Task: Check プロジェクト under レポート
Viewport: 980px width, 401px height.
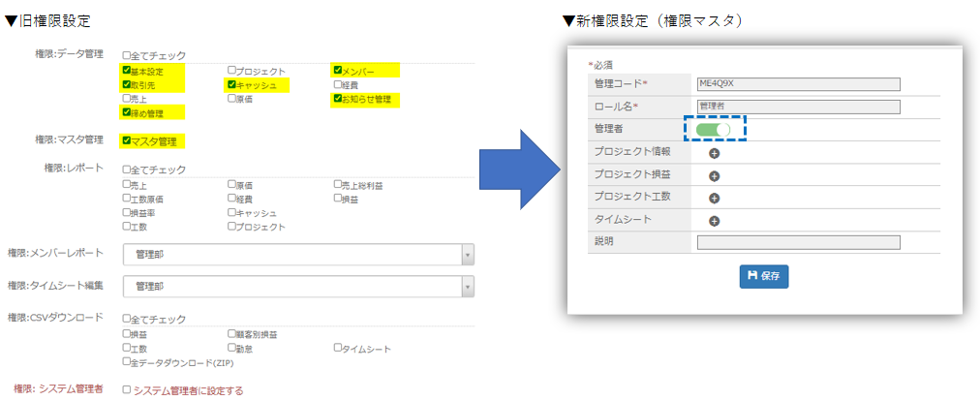Action: [x=231, y=226]
